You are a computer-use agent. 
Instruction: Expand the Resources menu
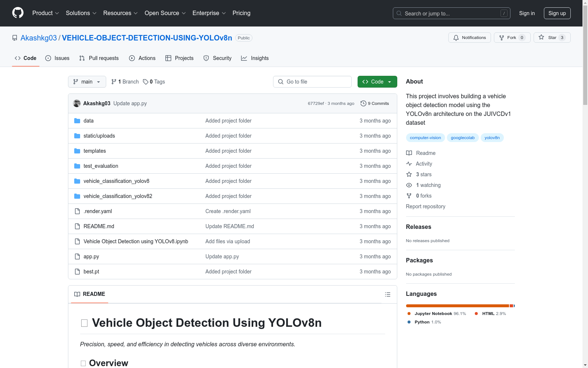[121, 13]
